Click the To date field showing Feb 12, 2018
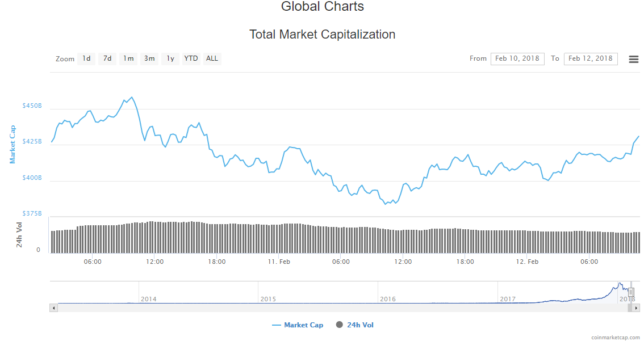This screenshot has height=341, width=644. click(591, 58)
